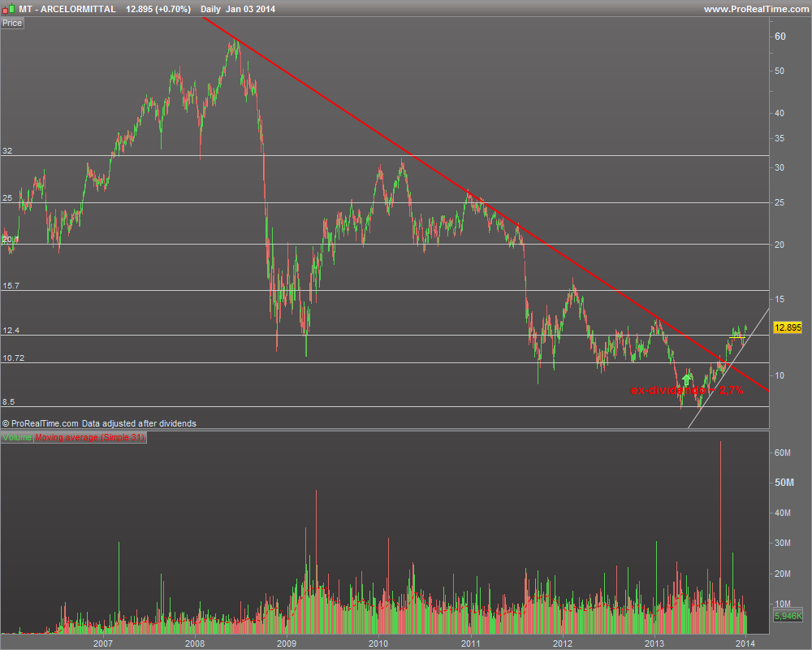
Task: Click the 32 horizontal level label
Action: coord(7,151)
